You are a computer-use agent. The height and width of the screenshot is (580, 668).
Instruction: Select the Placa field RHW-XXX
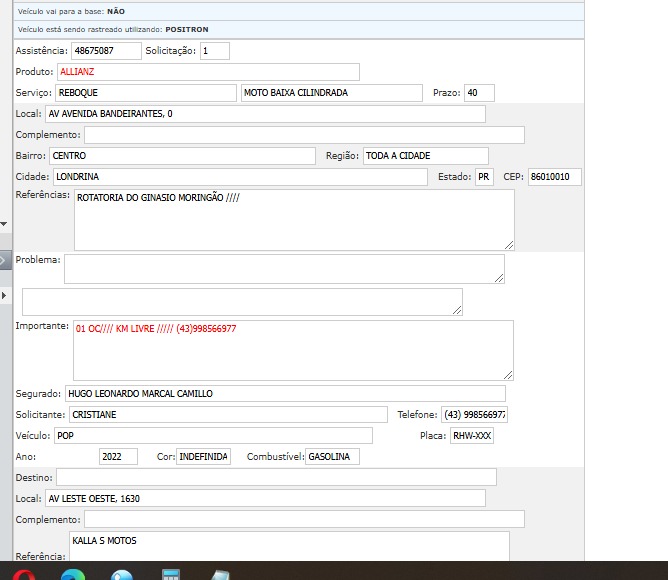[x=472, y=435]
